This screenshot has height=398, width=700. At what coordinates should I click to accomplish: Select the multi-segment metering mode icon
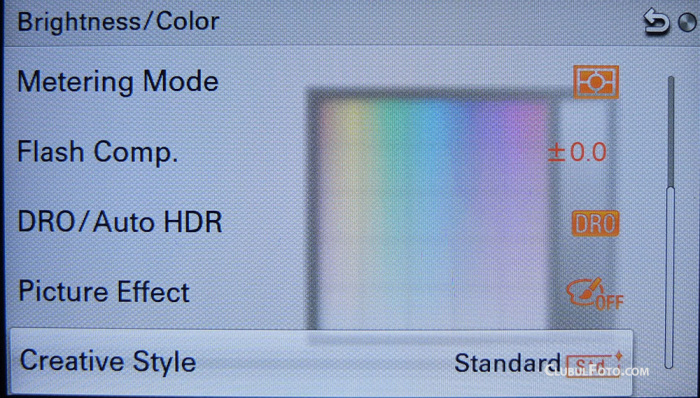[x=596, y=82]
